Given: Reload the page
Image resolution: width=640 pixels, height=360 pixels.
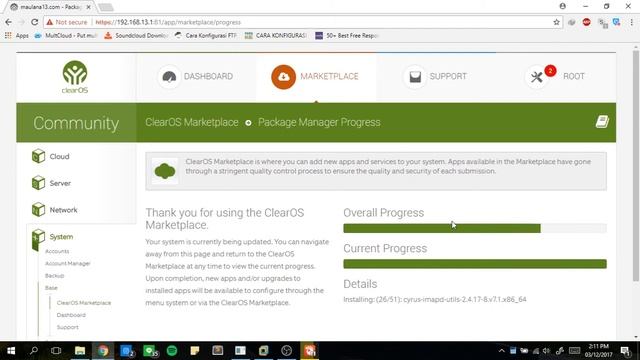Looking at the screenshot, I should 35,22.
